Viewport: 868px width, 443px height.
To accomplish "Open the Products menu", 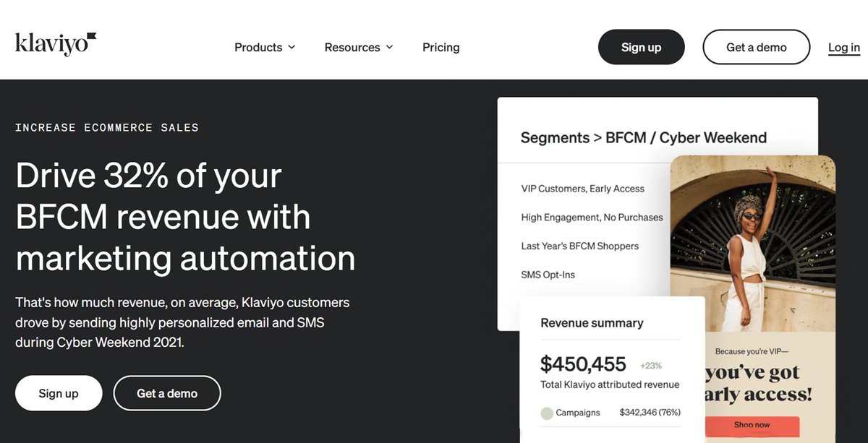I will tap(265, 48).
